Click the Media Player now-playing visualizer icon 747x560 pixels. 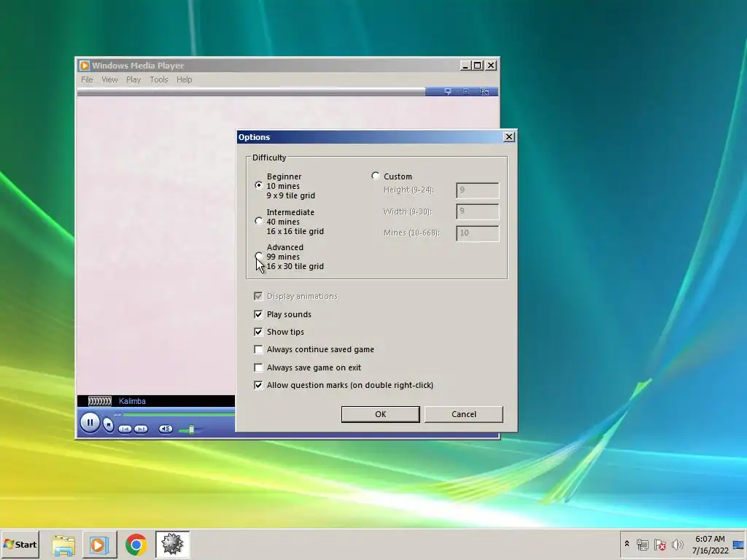pos(99,401)
